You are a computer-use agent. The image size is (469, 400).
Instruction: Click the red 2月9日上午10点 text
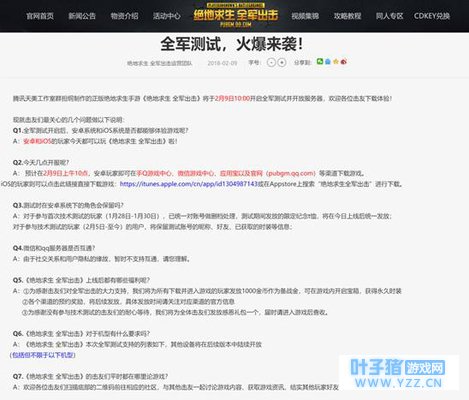(66, 173)
